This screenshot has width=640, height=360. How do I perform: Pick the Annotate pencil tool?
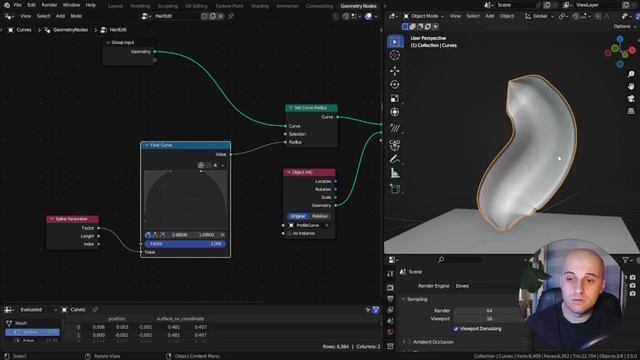395,159
